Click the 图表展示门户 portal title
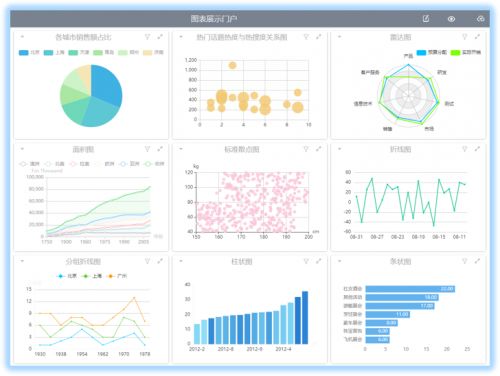 (214, 19)
